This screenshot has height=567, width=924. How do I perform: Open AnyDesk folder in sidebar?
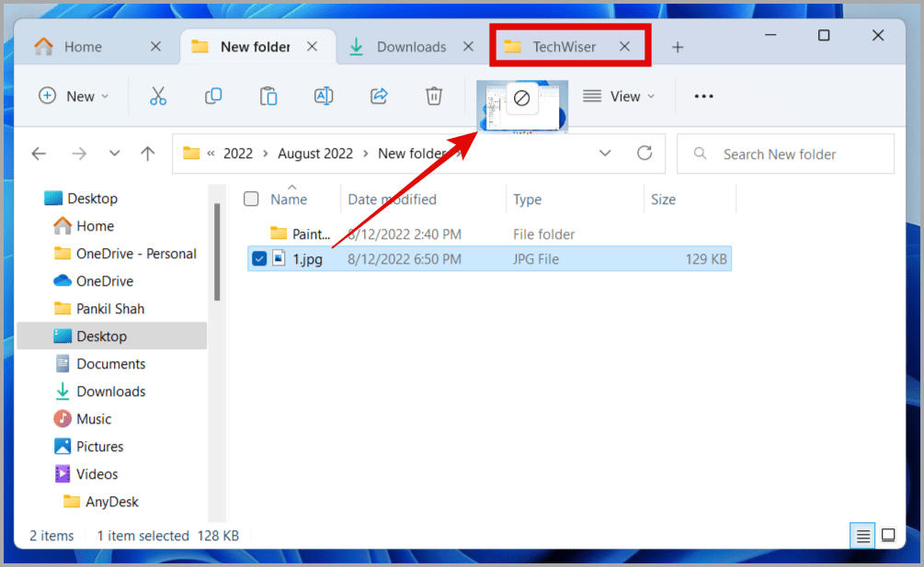112,502
